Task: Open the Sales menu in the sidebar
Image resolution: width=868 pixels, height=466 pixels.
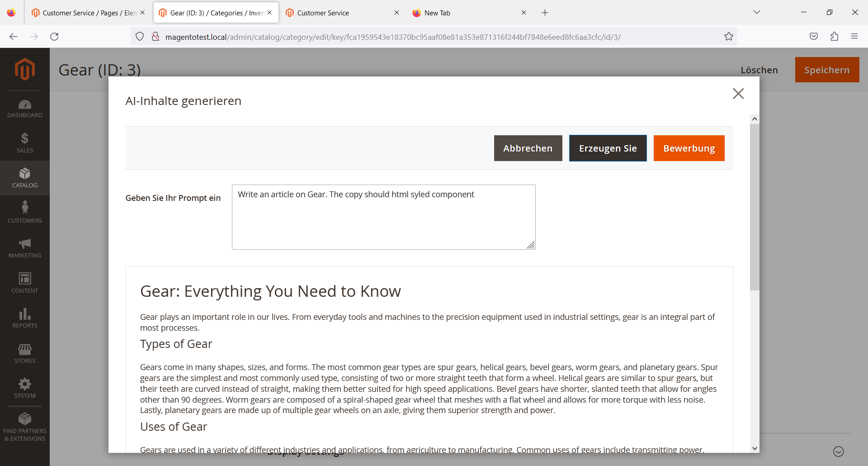Action: [24, 142]
